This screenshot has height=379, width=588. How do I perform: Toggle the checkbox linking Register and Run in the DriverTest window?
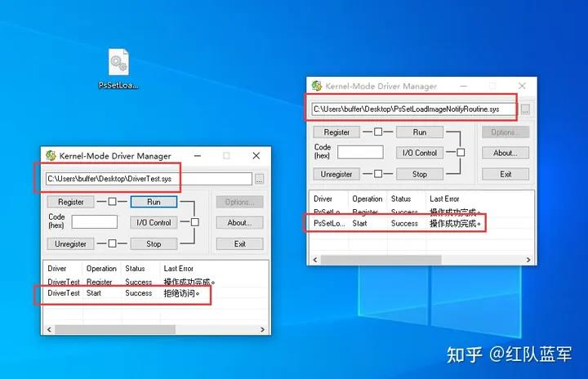click(x=112, y=202)
